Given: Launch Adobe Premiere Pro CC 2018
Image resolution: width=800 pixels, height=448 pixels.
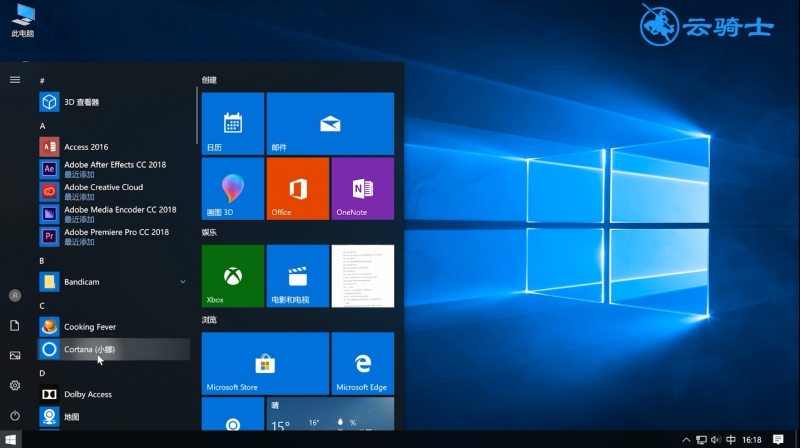Looking at the screenshot, I should (114, 236).
